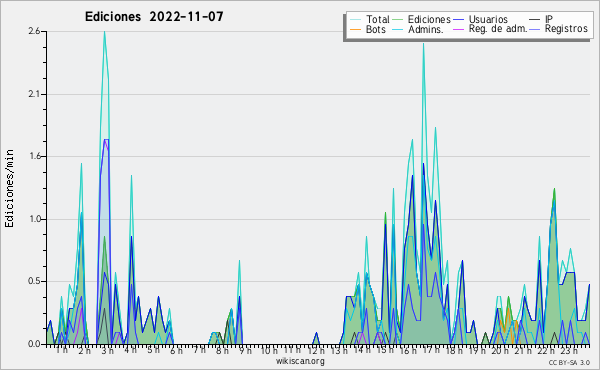Click the 3 h tick label

click(x=108, y=350)
